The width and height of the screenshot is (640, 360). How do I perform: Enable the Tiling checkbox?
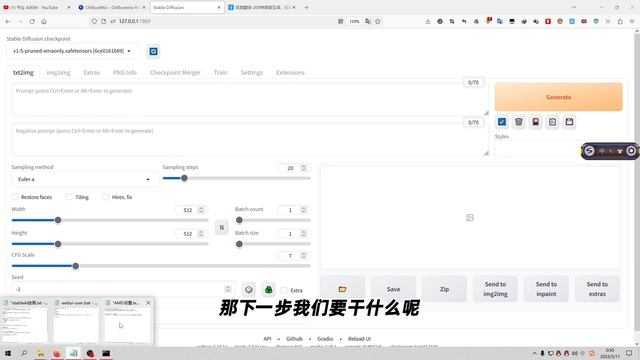click(x=69, y=197)
